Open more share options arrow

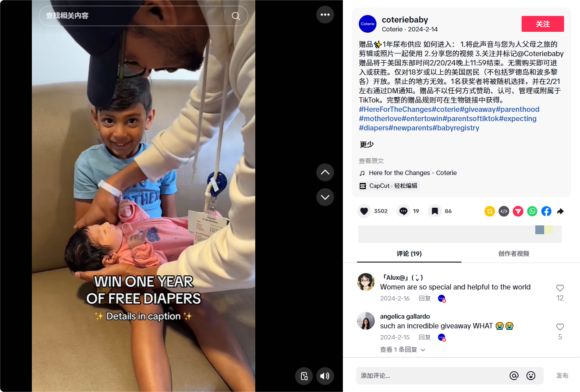point(561,211)
